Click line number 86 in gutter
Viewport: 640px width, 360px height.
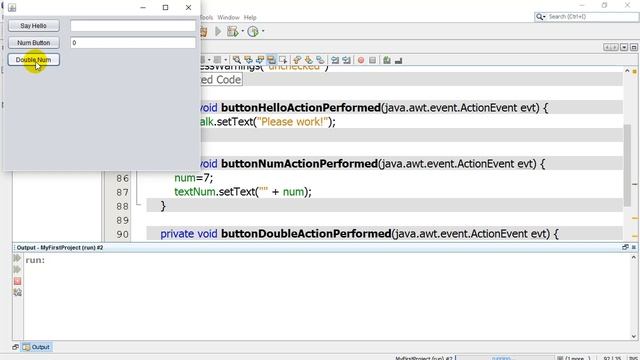pyautogui.click(x=122, y=178)
